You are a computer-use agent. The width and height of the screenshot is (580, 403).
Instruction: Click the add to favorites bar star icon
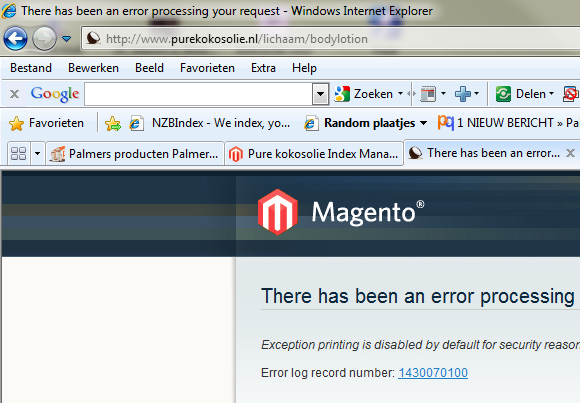pyautogui.click(x=113, y=123)
